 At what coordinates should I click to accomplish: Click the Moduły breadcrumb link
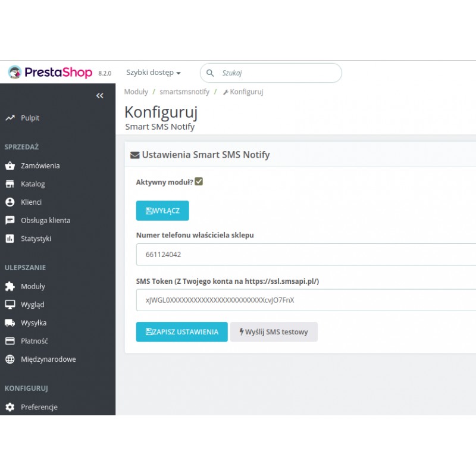(136, 92)
